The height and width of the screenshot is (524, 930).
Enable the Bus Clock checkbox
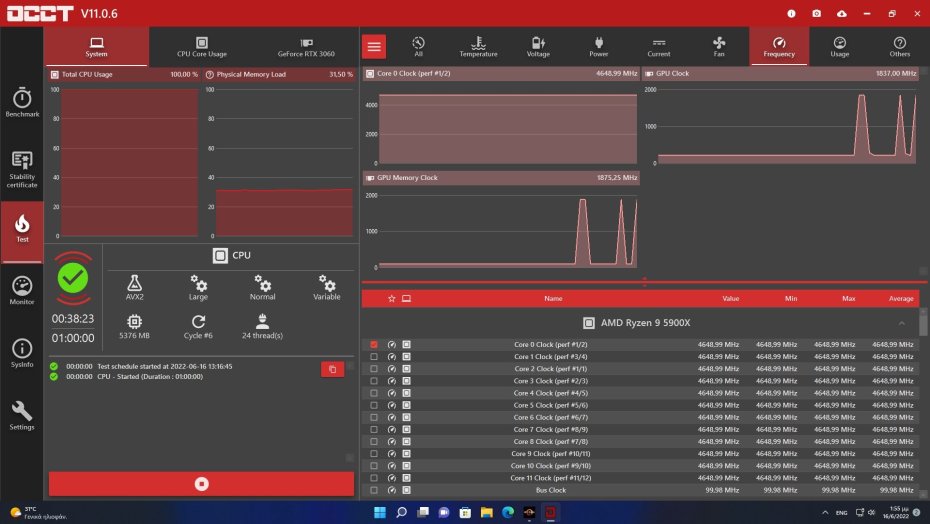click(x=374, y=490)
